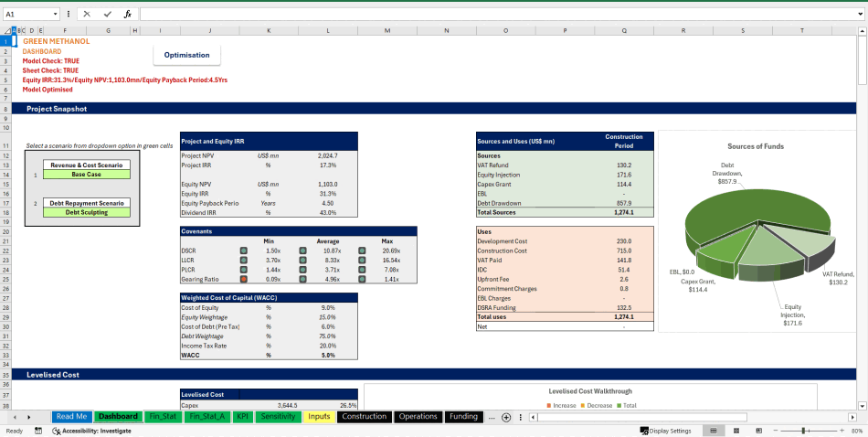Screen dimensions: 868x437
Task: Click the Gearing Ratio Average indicator
Action: click(x=302, y=279)
